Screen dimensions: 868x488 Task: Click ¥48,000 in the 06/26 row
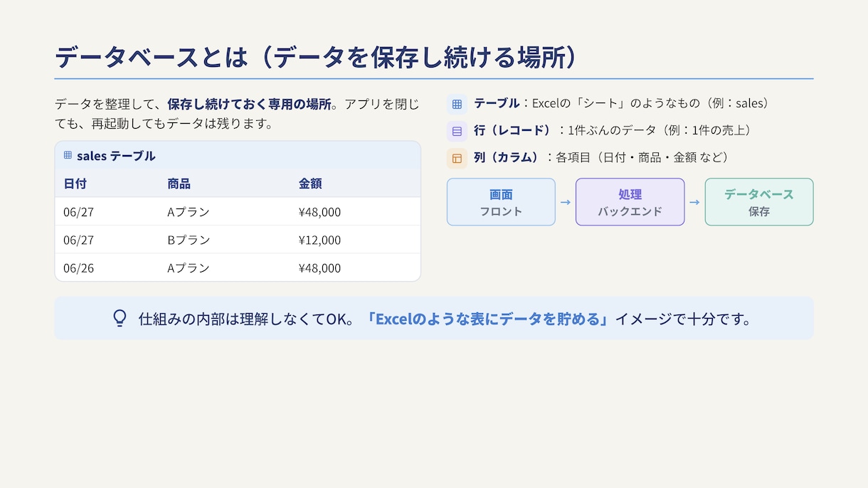320,267
